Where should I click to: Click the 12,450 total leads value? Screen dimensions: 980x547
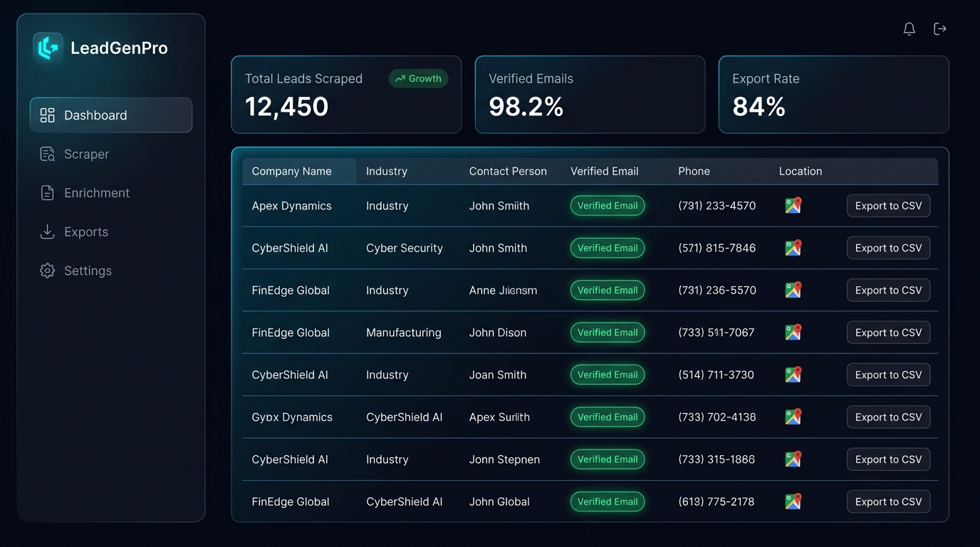coord(287,107)
